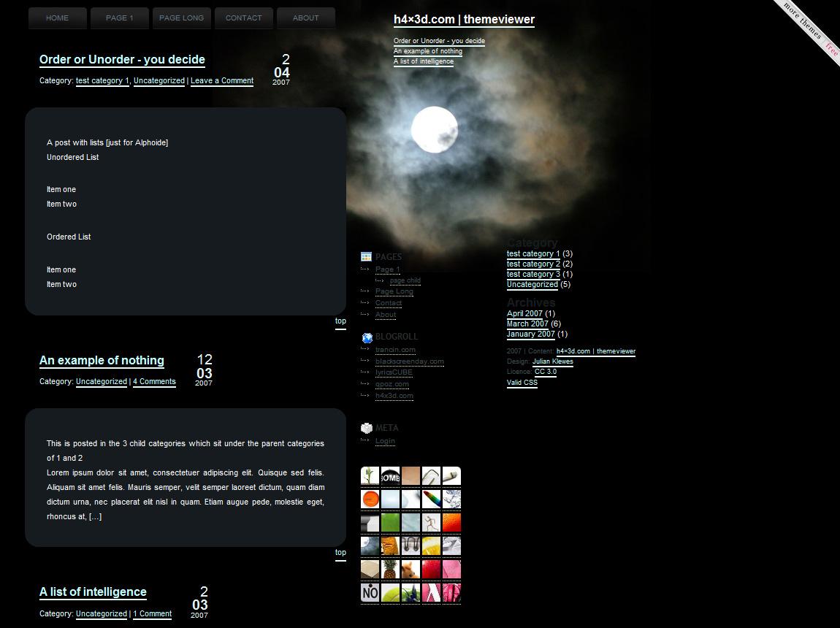Open the trancin.com blogroll link
Viewport: 840px width, 628px height.
(x=395, y=349)
